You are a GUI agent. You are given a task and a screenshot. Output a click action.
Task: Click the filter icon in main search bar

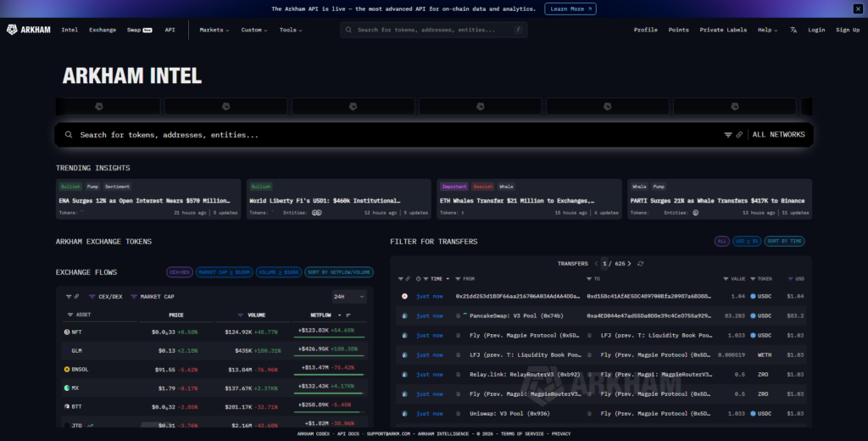[x=727, y=135]
